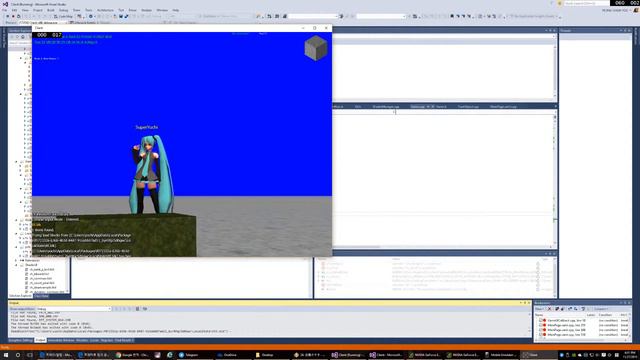Click the red X delete breakpoint icon

[x=549, y=309]
